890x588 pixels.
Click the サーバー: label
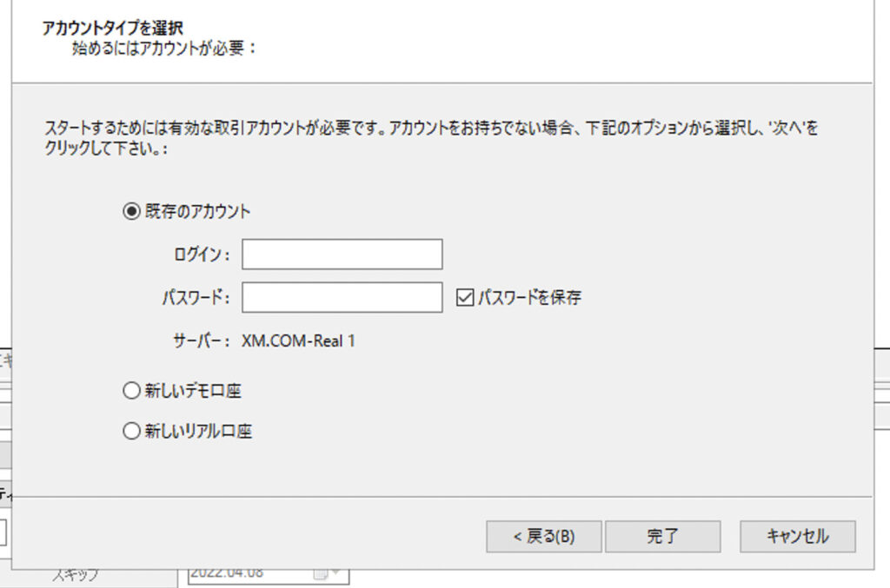[201, 341]
